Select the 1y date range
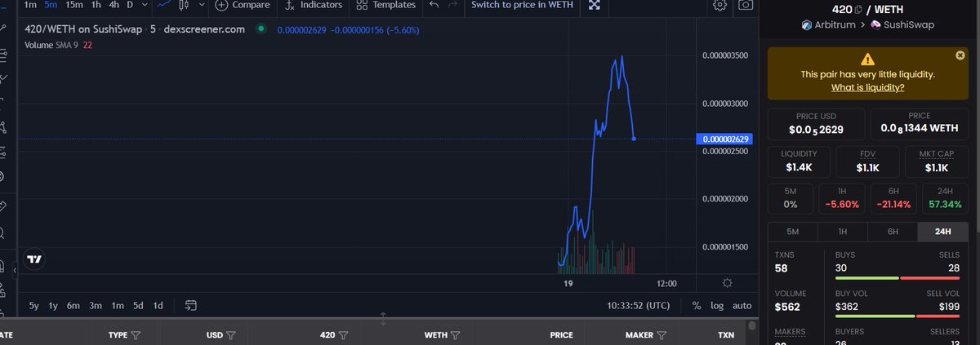980x345 pixels. click(53, 306)
